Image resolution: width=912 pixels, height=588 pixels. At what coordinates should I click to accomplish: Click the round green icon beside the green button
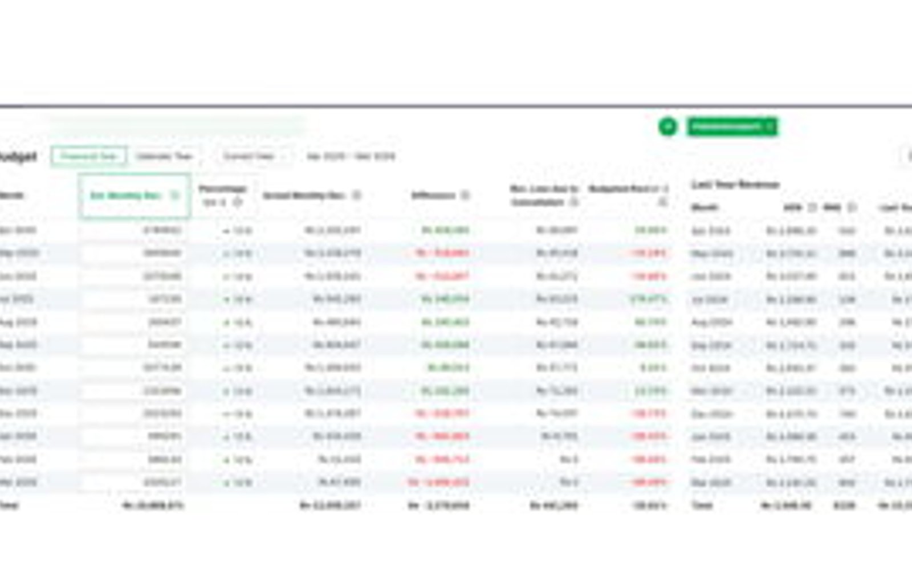pos(667,126)
